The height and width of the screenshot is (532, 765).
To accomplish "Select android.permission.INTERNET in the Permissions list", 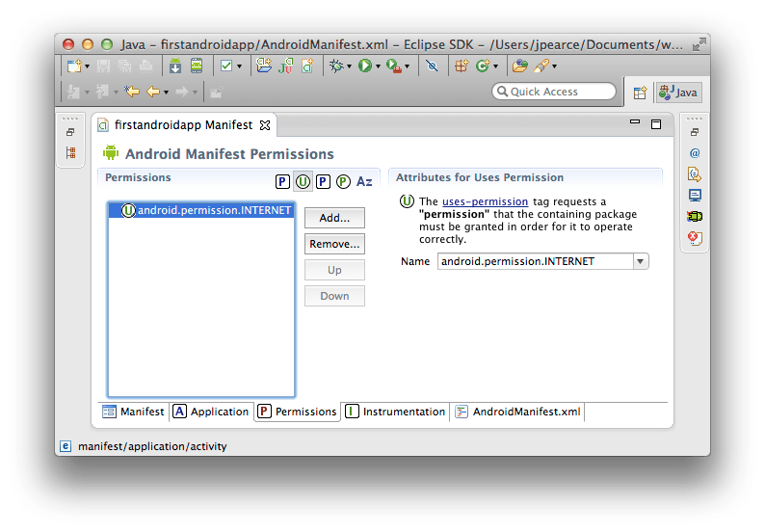I will click(201, 210).
